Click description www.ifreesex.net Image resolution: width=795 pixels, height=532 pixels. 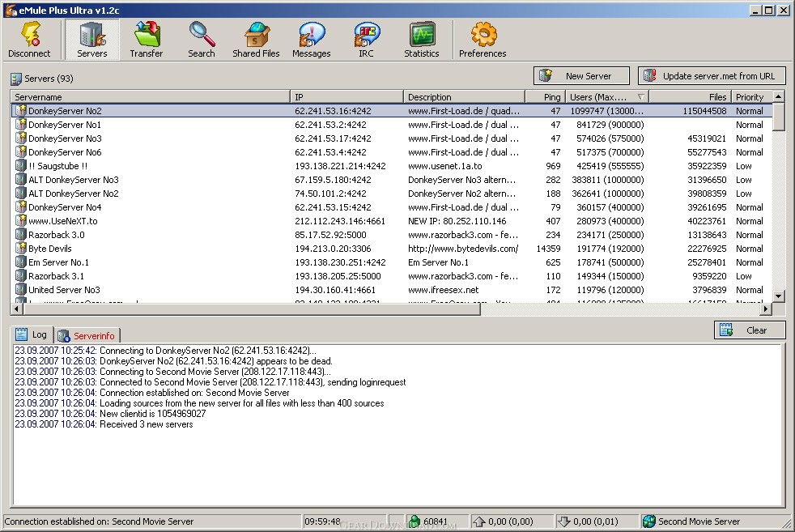(443, 290)
